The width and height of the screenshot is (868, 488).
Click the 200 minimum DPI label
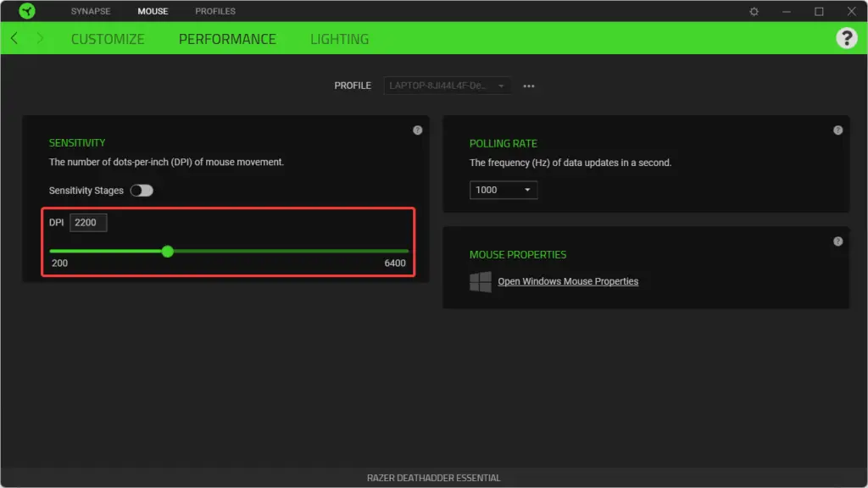point(60,263)
